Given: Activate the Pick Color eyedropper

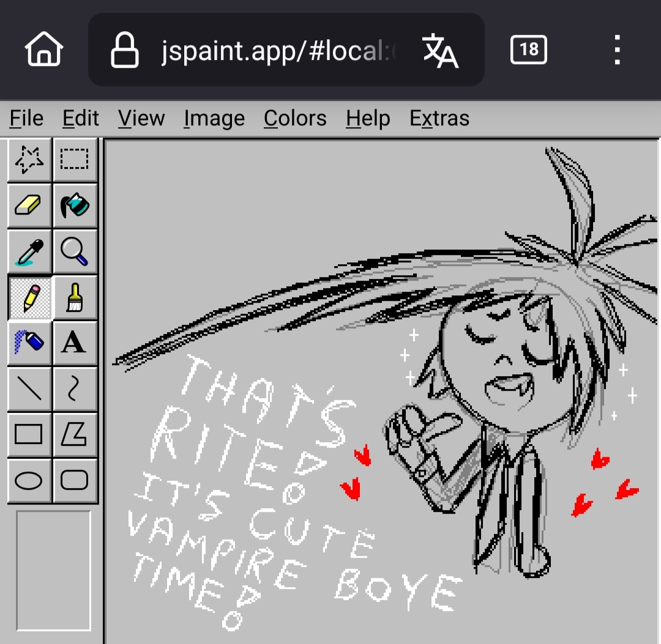Looking at the screenshot, I should pyautogui.click(x=29, y=252).
